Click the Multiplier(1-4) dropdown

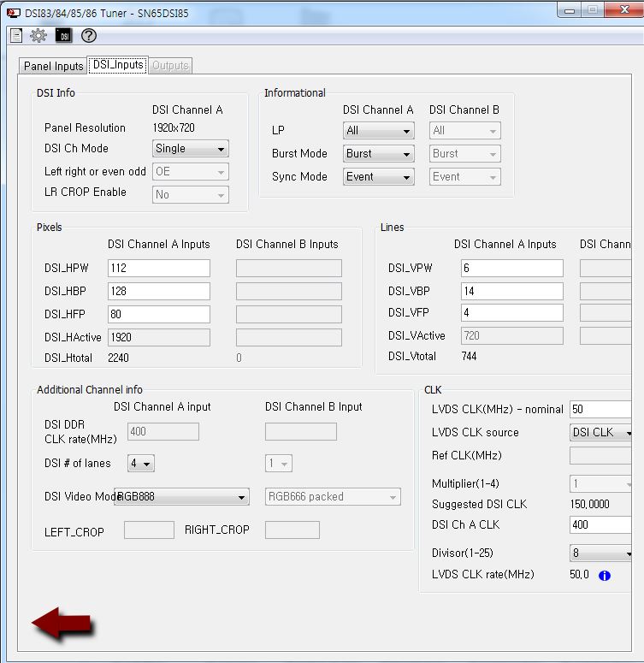pyautogui.click(x=600, y=483)
